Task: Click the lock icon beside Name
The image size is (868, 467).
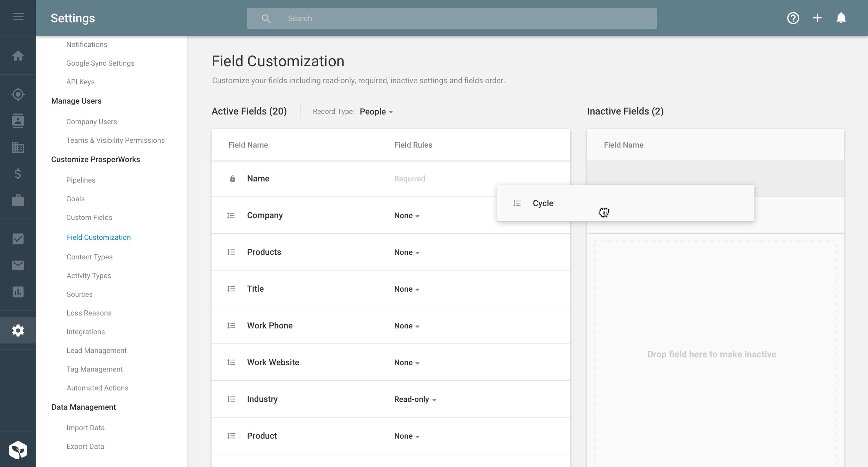Action: tap(233, 178)
